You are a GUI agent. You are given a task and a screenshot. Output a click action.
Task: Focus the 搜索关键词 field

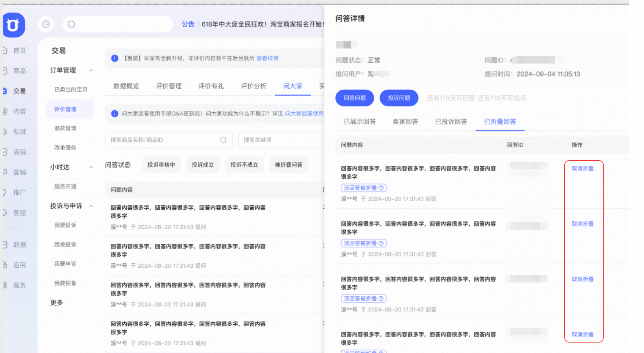[281, 140]
